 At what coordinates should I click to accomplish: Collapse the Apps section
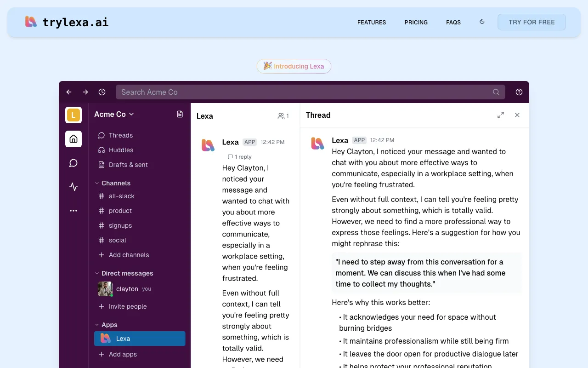[x=106, y=325]
